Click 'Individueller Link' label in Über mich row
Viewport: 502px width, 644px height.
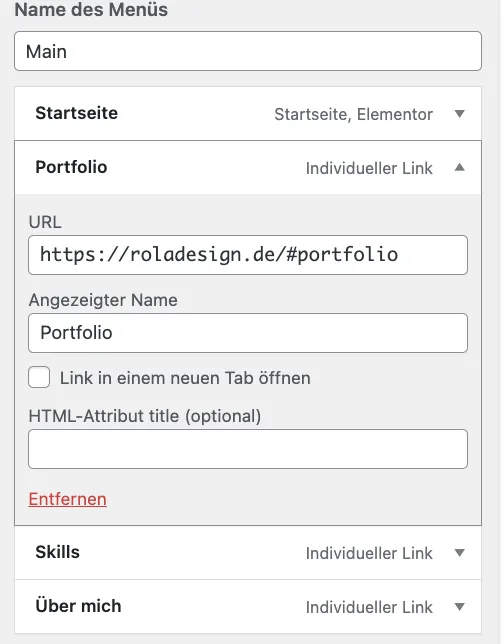(369, 607)
